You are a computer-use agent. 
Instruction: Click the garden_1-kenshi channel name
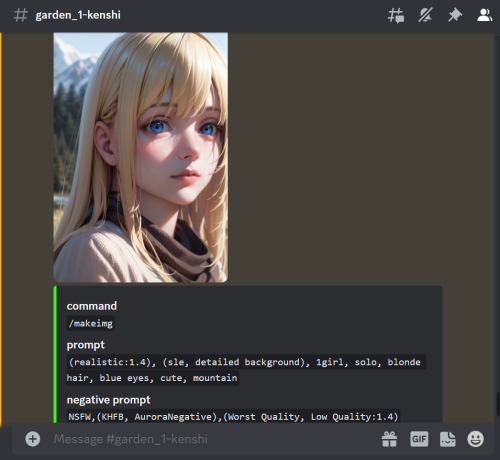point(78,15)
